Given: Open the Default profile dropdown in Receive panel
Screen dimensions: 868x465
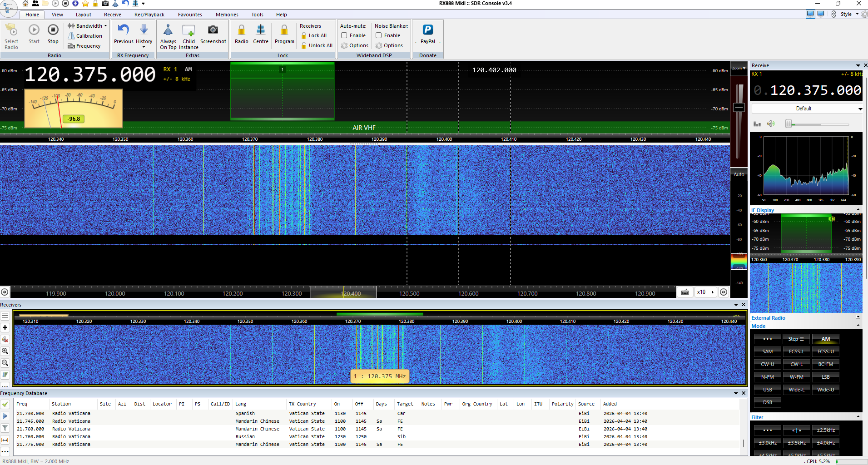Looking at the screenshot, I should 807,109.
